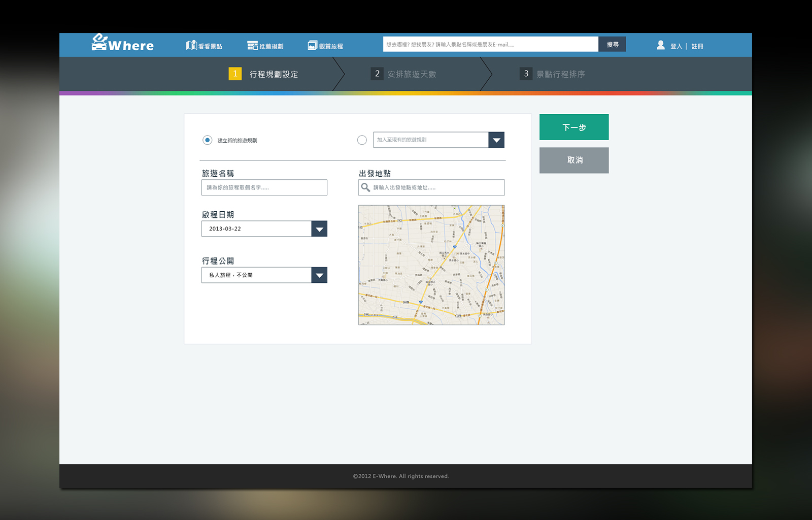
Task: Click the user profile icon
Action: tap(660, 45)
